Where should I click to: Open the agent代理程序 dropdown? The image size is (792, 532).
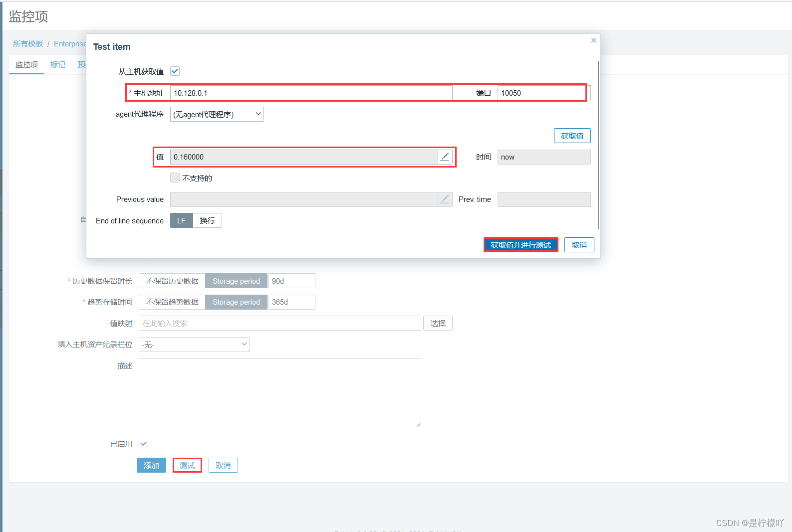(217, 114)
